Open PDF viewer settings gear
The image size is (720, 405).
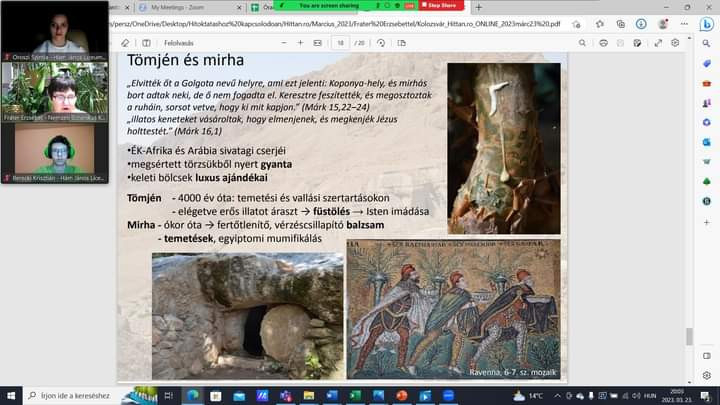[x=676, y=43]
